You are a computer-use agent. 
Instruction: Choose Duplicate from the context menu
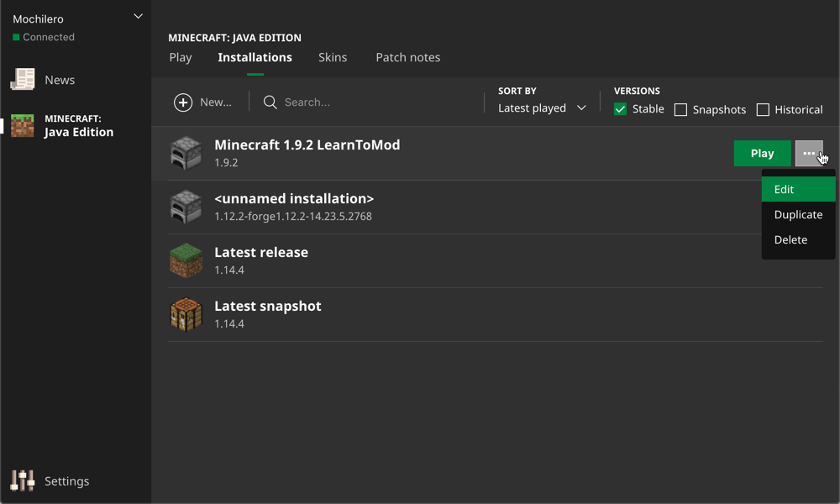tap(798, 215)
